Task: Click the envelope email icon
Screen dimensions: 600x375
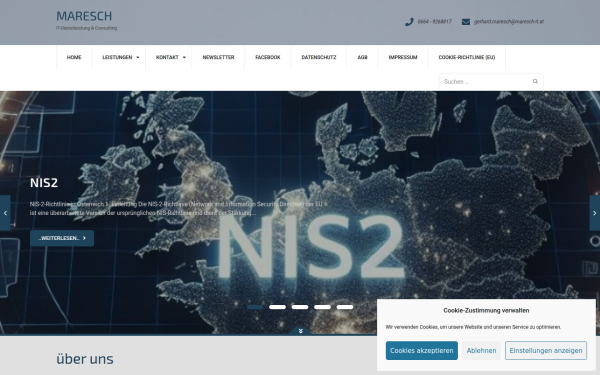Action: (x=466, y=22)
